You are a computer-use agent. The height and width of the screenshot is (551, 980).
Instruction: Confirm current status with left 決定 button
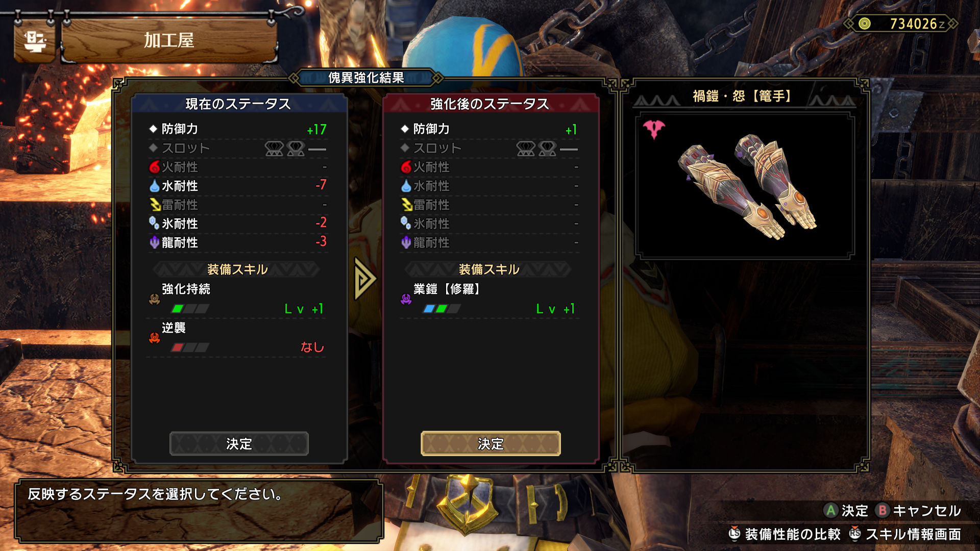pos(239,444)
